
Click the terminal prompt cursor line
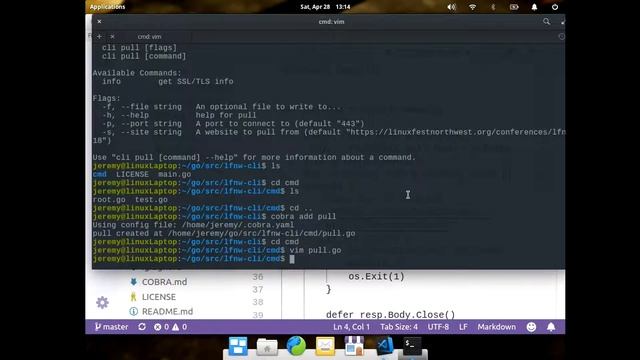point(193,259)
